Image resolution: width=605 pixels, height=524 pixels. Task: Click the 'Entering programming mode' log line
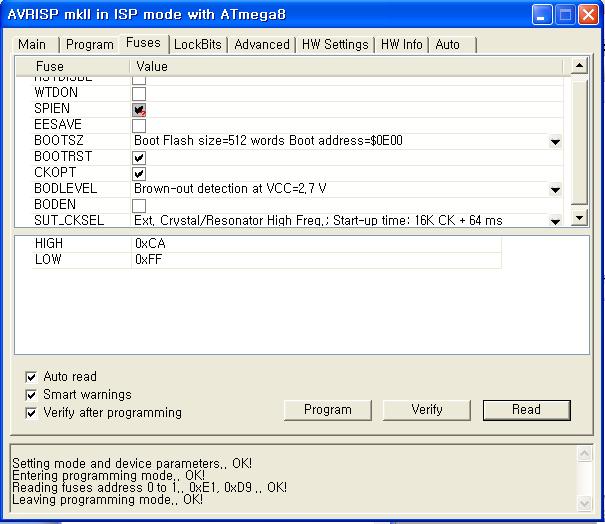point(108,475)
